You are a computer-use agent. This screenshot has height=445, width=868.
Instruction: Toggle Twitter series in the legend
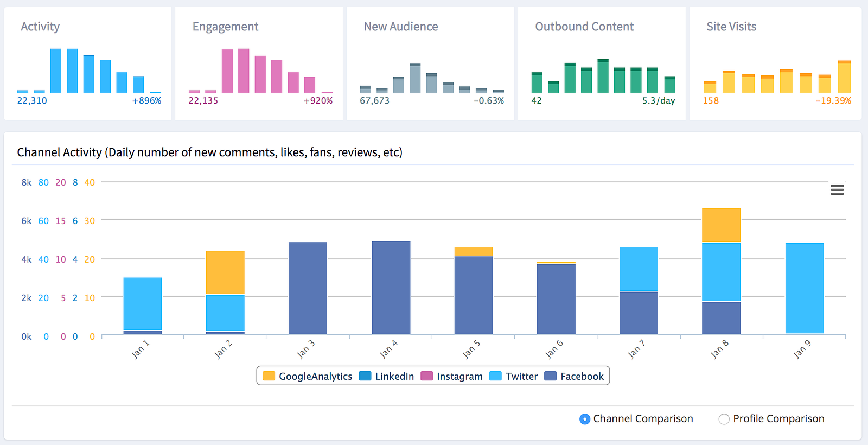point(513,376)
